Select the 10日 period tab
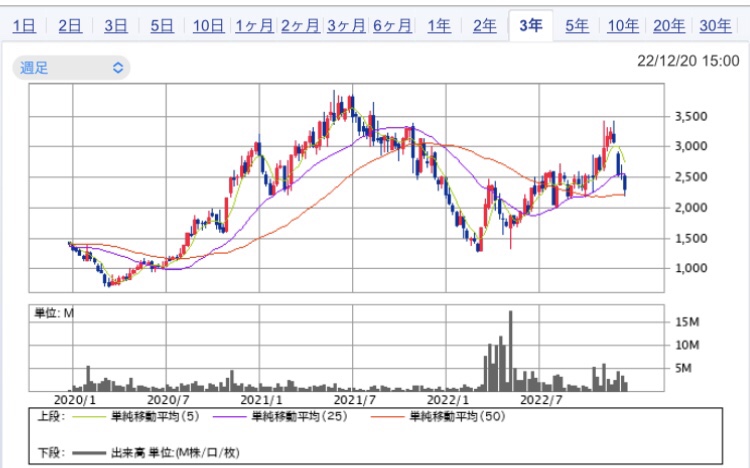 point(208,25)
